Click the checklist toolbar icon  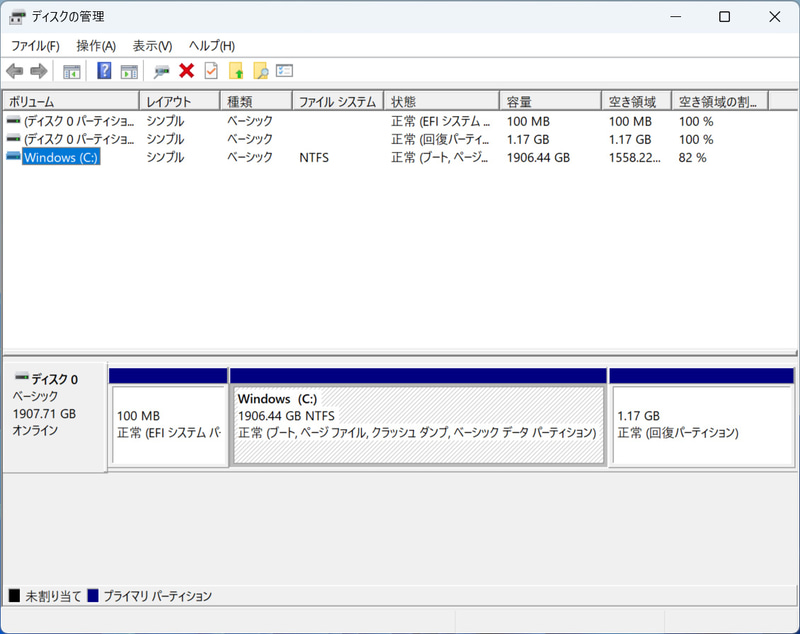(x=283, y=70)
